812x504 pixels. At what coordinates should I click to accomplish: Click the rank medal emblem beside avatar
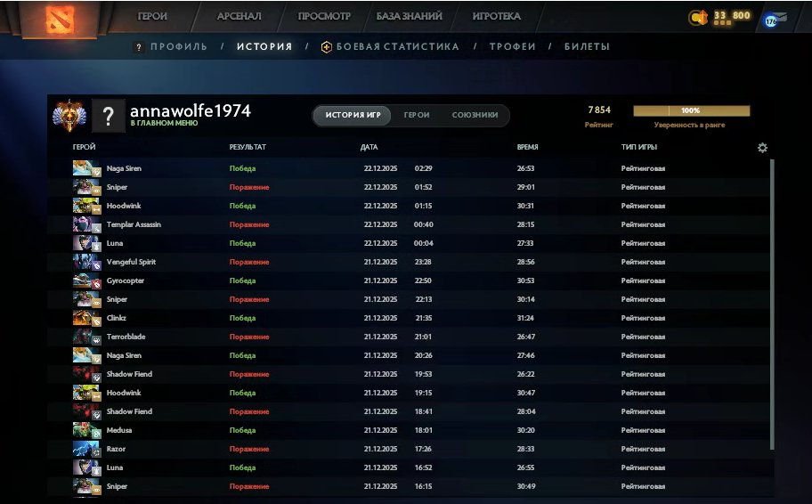(x=69, y=115)
